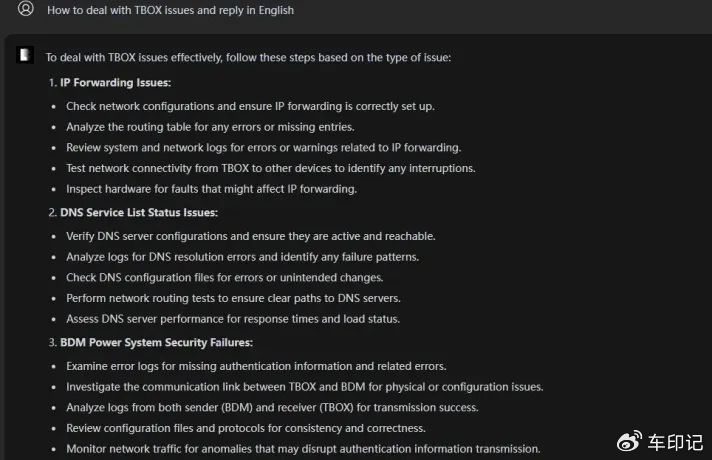The height and width of the screenshot is (460, 712).
Task: Click the 'Perform network routing tests' bullet
Action: (233, 298)
